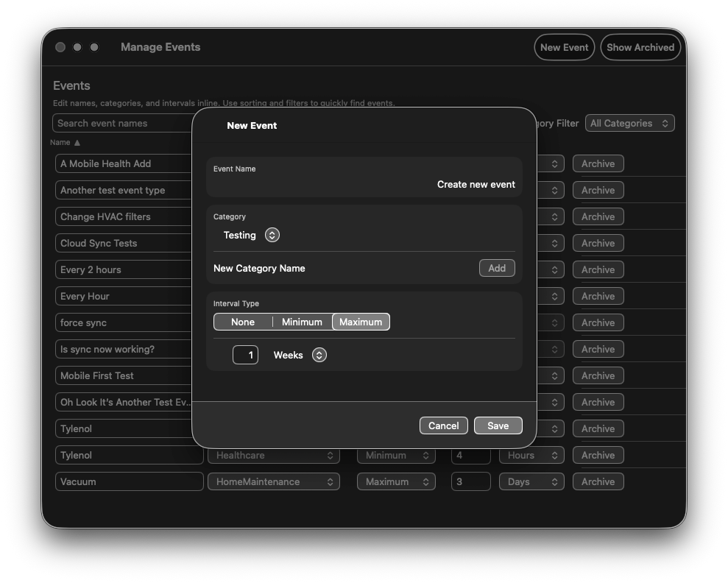Open the Testing category stepper icon

coord(272,235)
